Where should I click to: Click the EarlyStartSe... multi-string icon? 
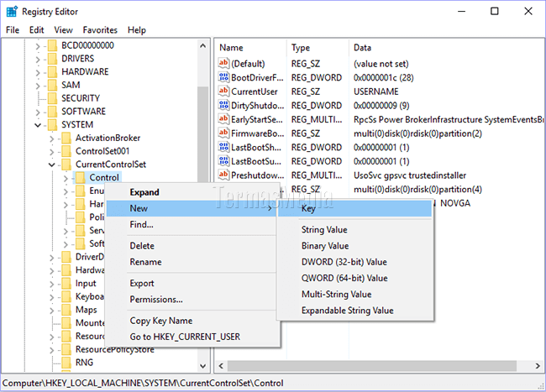223,119
